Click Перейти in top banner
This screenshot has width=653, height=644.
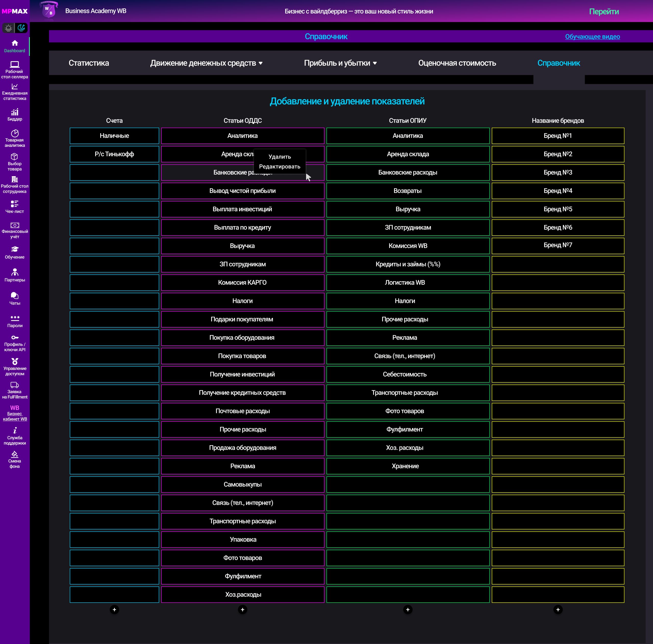(x=604, y=11)
